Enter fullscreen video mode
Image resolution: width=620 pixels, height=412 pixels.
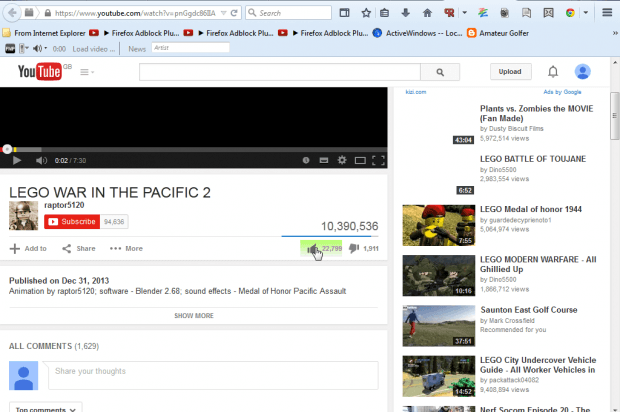tap(378, 160)
